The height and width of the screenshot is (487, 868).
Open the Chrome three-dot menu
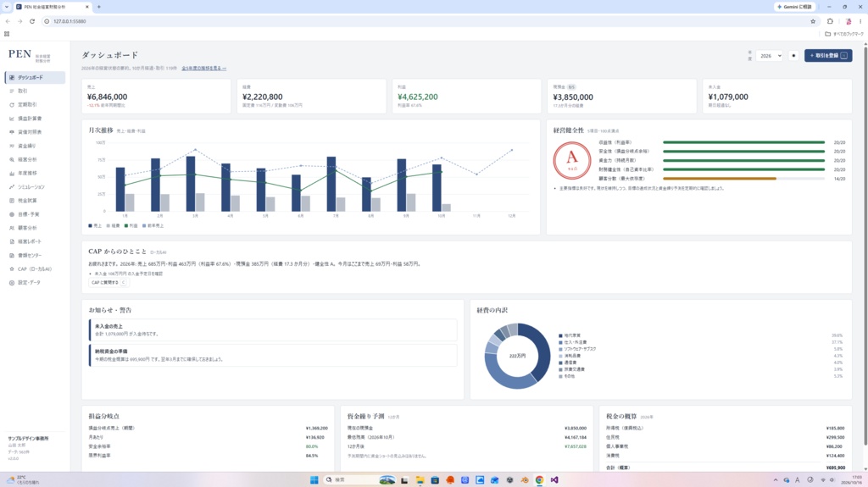(860, 21)
